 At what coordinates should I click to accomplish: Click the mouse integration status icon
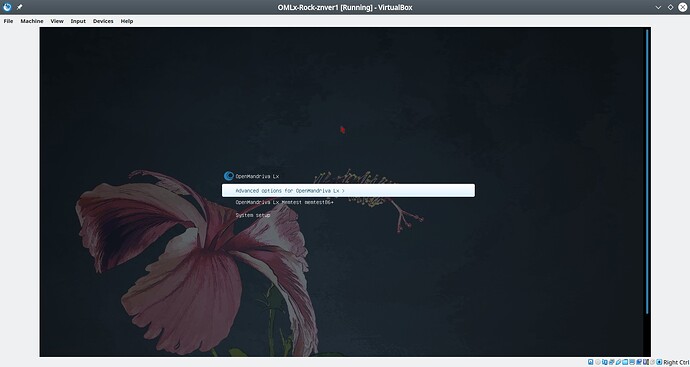pyautogui.click(x=653, y=362)
